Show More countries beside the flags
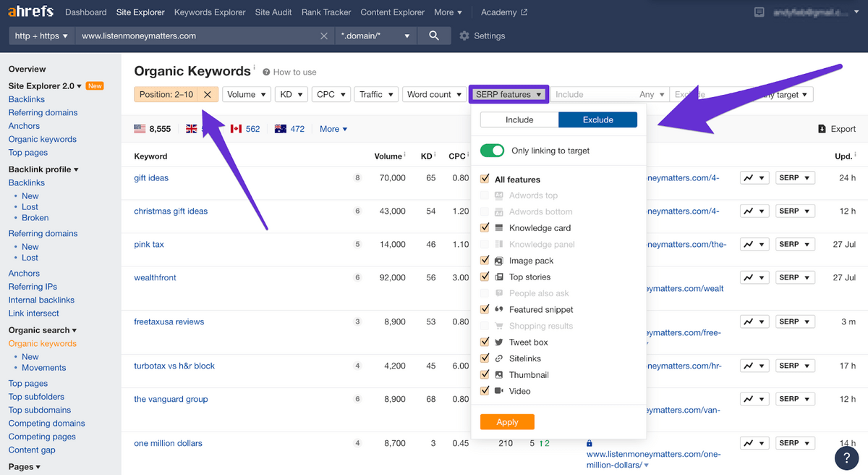Image resolution: width=868 pixels, height=475 pixels. coord(333,129)
